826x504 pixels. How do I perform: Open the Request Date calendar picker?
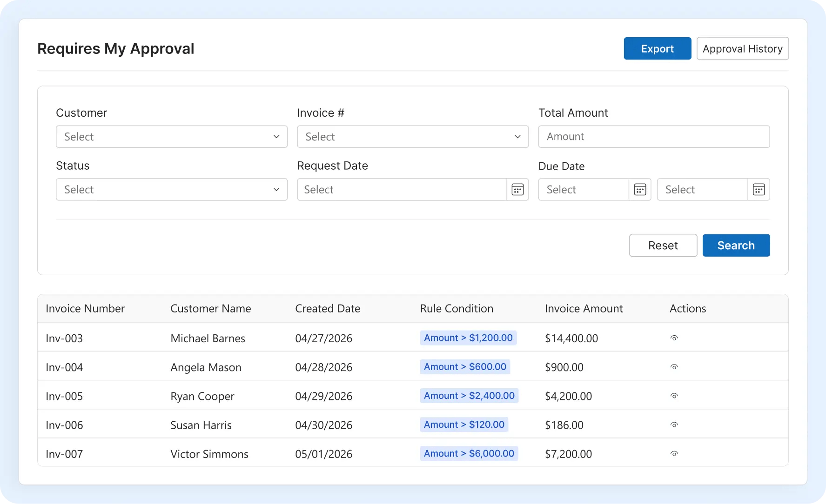point(517,190)
